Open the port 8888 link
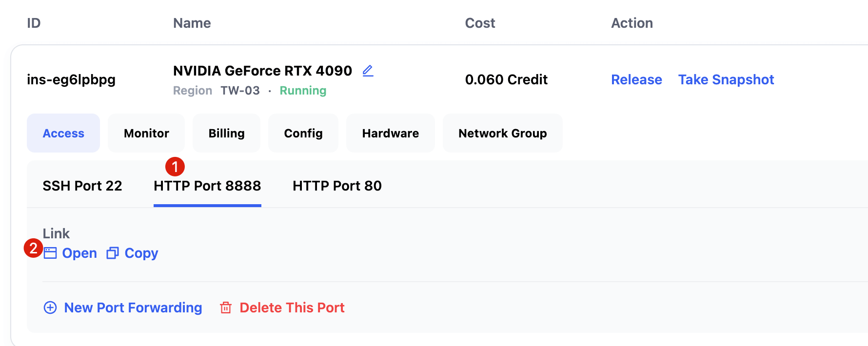The height and width of the screenshot is (346, 868). (79, 253)
